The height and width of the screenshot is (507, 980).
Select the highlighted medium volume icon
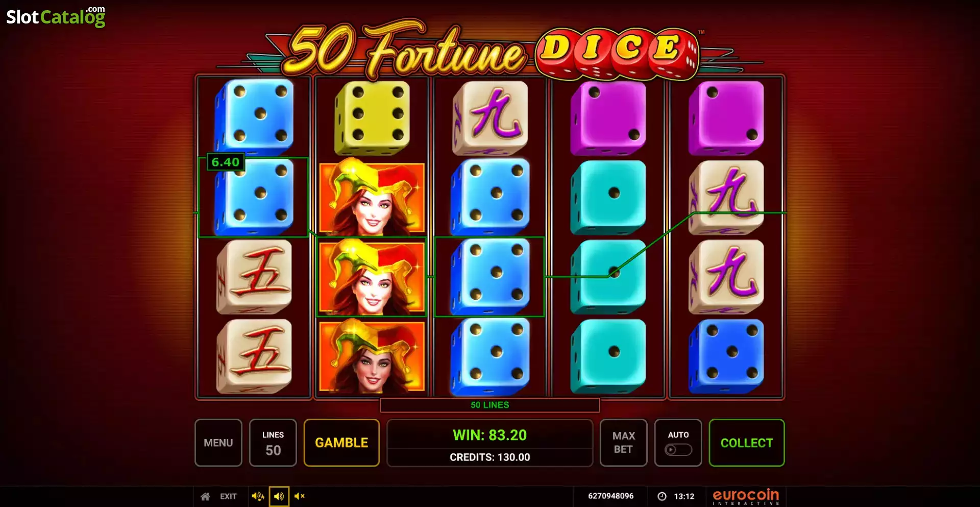coord(279,496)
